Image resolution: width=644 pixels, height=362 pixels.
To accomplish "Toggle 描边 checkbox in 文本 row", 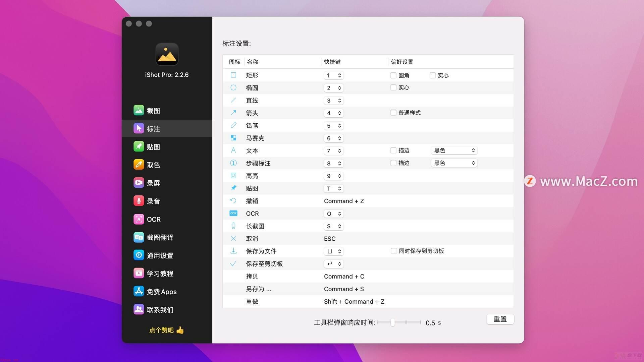I will click(393, 150).
